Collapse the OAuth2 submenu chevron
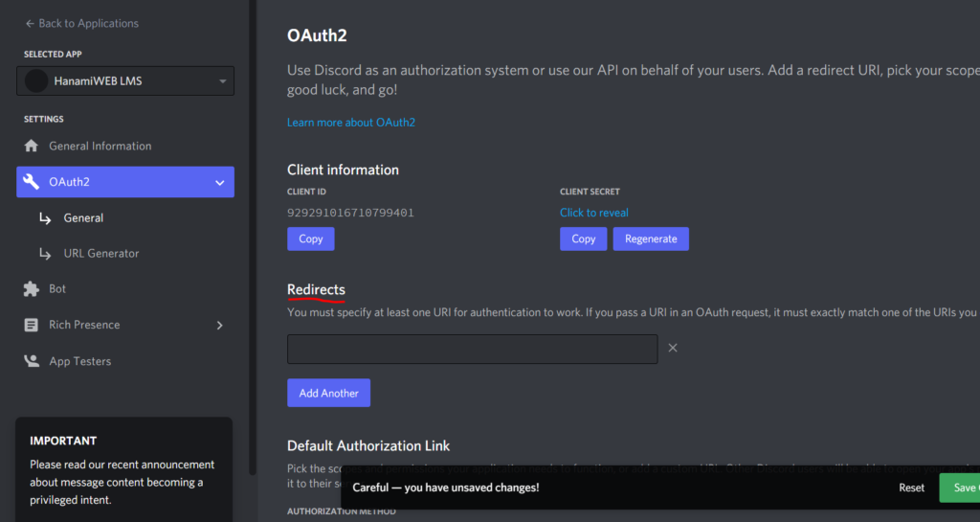Screen dimensions: 980x522 point(220,183)
